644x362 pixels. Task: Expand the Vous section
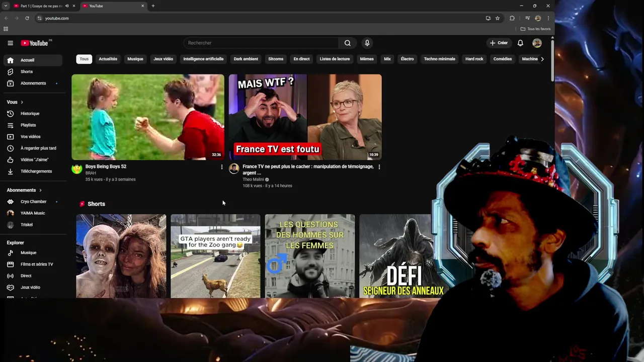(15, 102)
